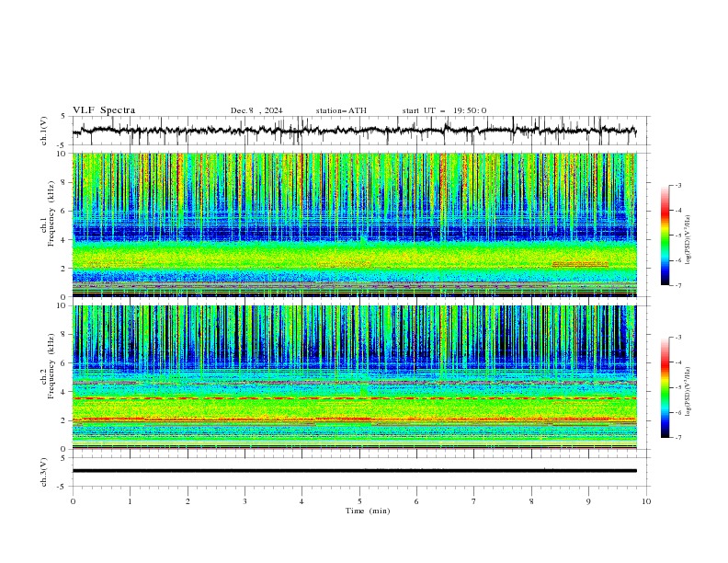This screenshot has width=728, height=563.
Task: Click inside the ch.1 spectrogram panel
Action: [354, 224]
